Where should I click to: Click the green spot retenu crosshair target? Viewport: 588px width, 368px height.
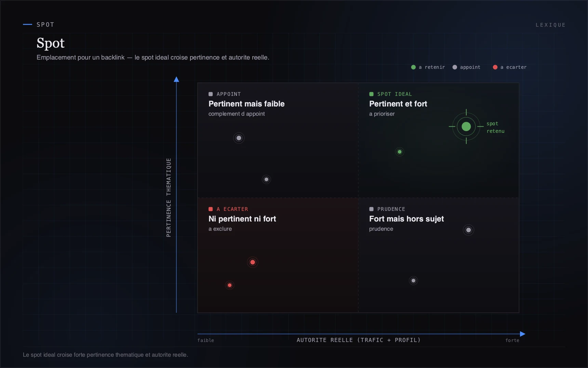pos(466,127)
